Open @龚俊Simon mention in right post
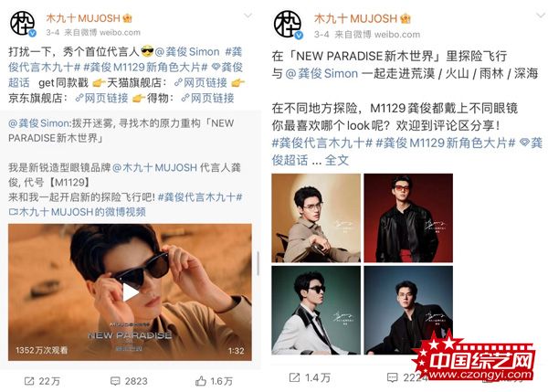Image resolution: width=548 pixels, height=392 pixels. [x=321, y=73]
